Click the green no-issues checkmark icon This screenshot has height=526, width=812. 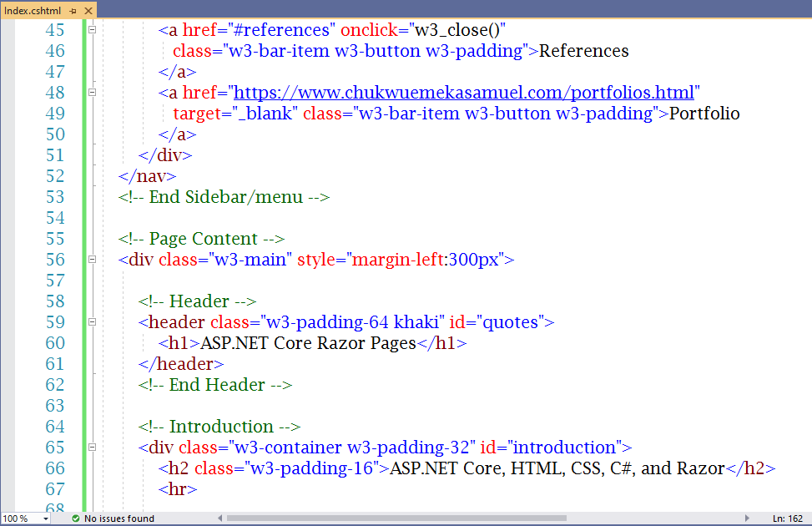pos(76,518)
